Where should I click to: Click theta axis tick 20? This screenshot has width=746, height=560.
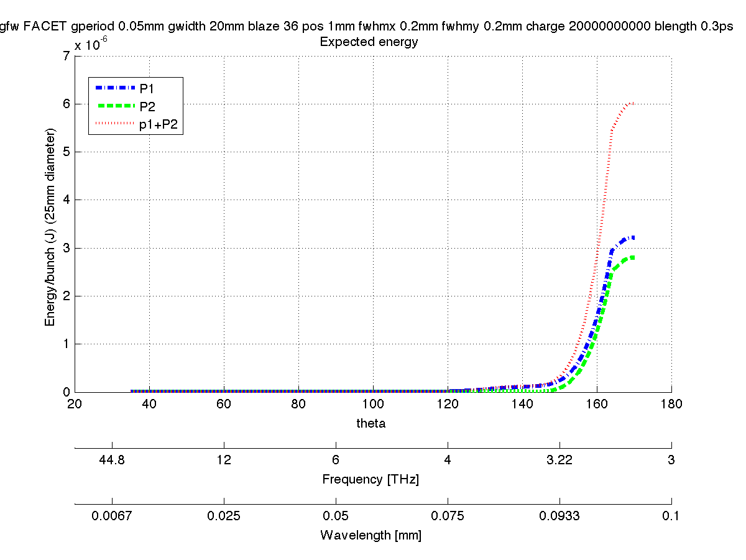click(75, 404)
